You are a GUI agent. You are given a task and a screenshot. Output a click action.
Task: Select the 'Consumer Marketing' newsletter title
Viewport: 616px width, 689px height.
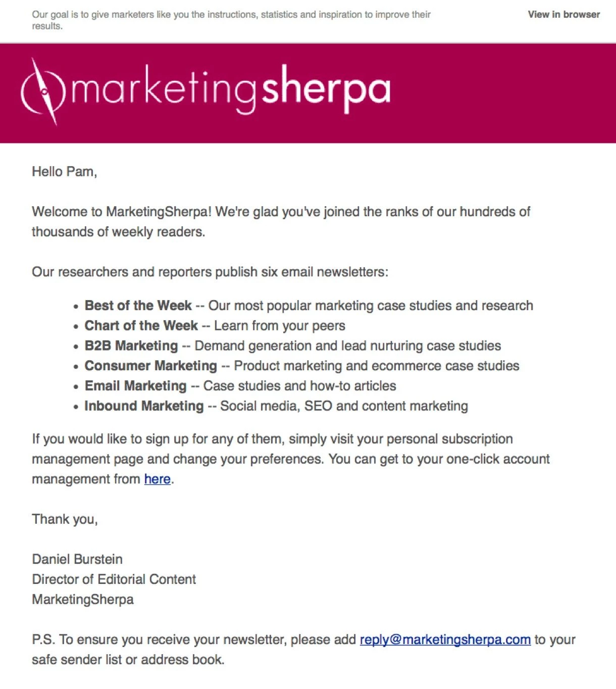[150, 366]
